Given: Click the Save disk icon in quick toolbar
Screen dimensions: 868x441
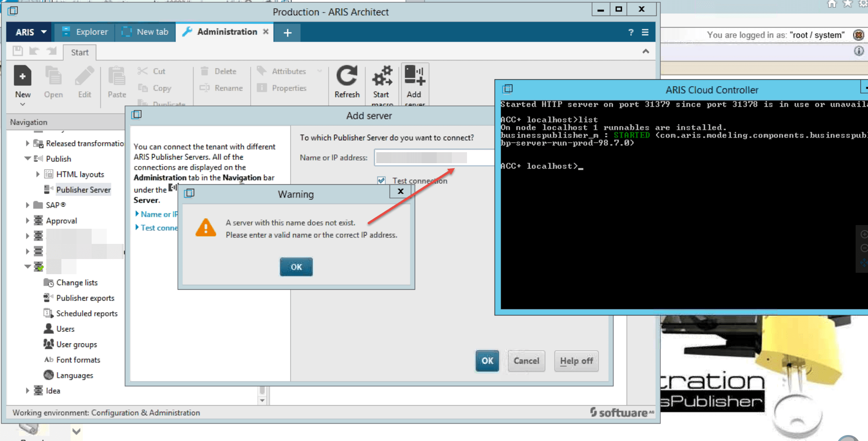Looking at the screenshot, I should pyautogui.click(x=18, y=51).
